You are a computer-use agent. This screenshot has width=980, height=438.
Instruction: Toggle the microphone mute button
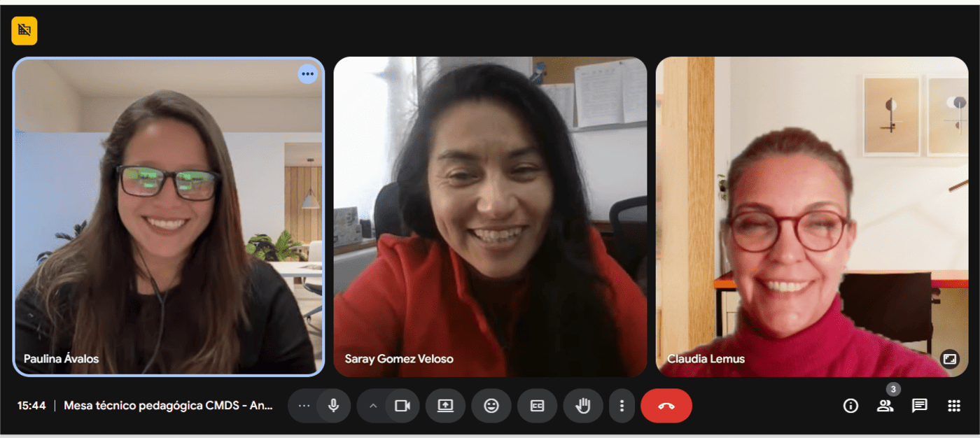click(333, 406)
